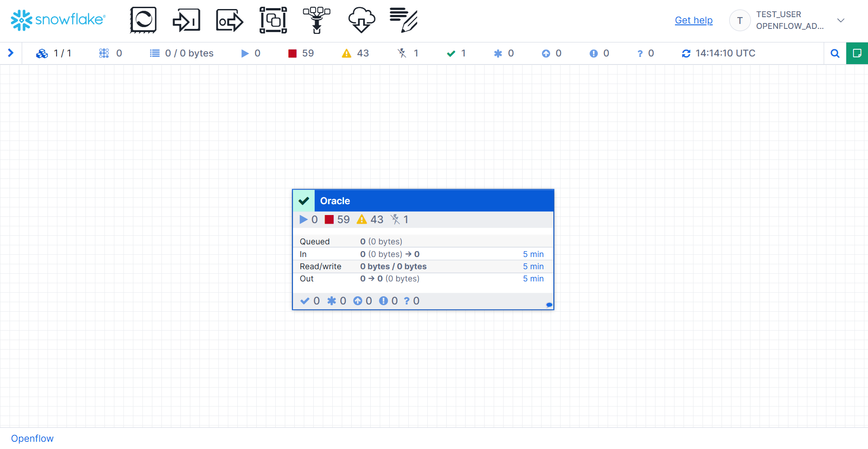Image resolution: width=868 pixels, height=449 pixels.
Task: Click the red stopped square in Oracle group
Action: [329, 220]
